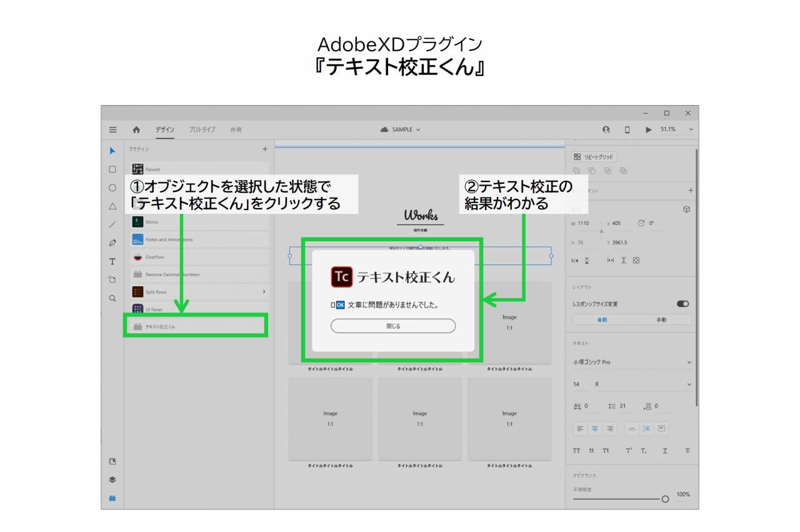Switch to the 共有 tab
The width and height of the screenshot is (800, 532).
click(x=236, y=129)
